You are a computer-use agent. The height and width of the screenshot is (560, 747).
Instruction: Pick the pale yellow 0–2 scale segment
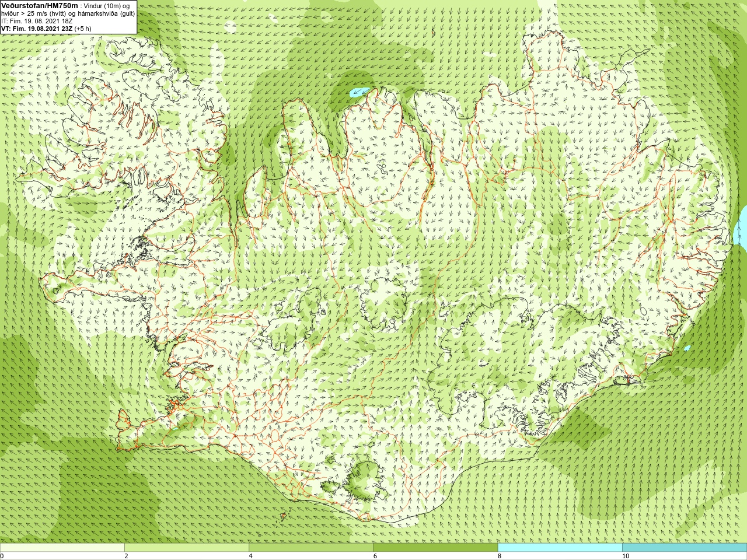pos(62,548)
